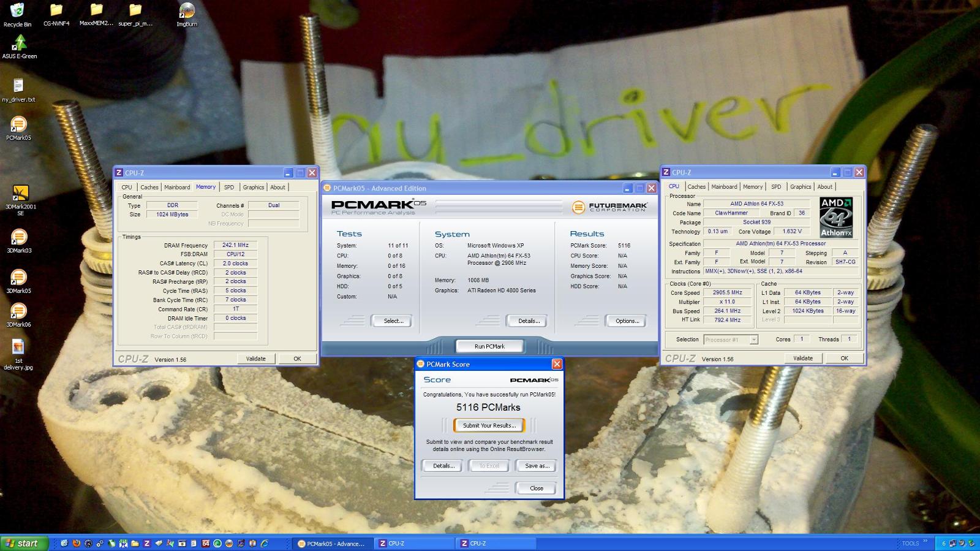
Task: Open Caches tab in right CPU-Z
Action: click(696, 186)
